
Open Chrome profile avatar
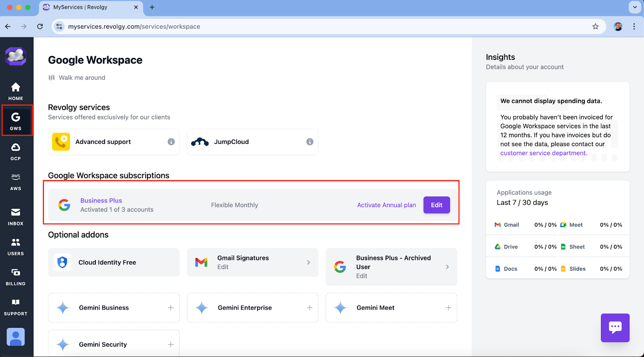pos(618,27)
